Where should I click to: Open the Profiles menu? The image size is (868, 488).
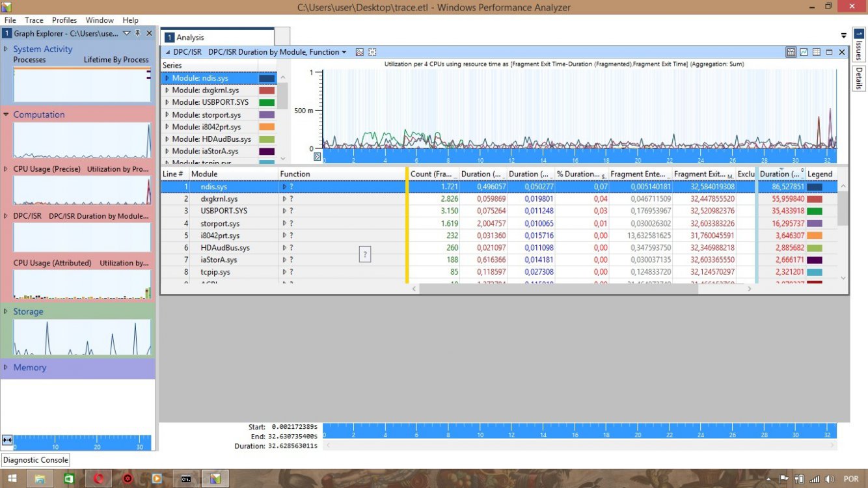(x=64, y=20)
